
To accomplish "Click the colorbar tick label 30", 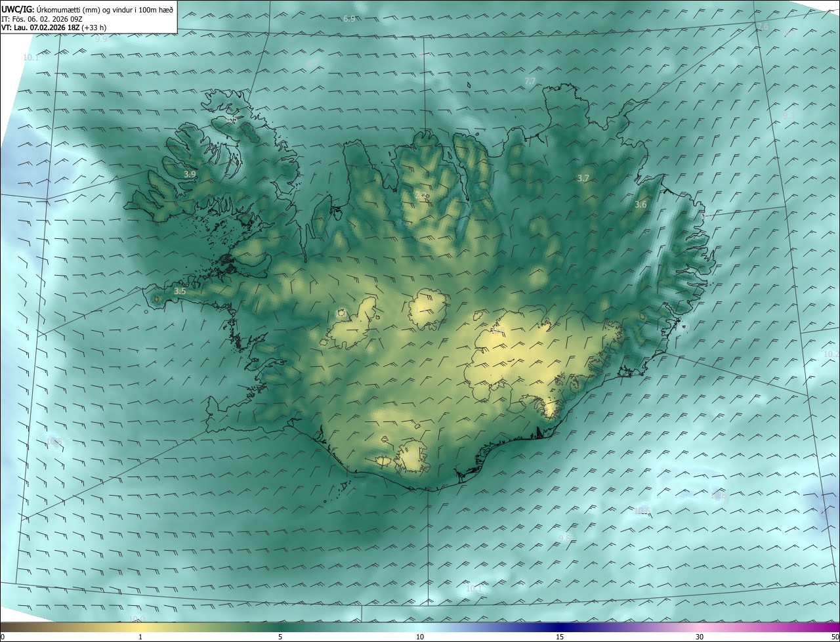I will coord(700,637).
